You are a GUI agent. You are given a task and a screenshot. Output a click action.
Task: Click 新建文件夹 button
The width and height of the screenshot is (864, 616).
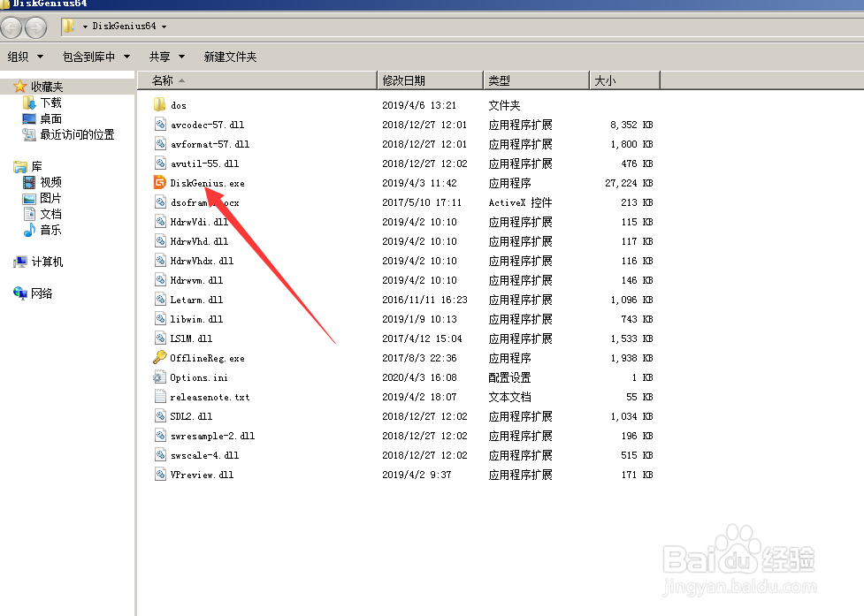(x=230, y=57)
